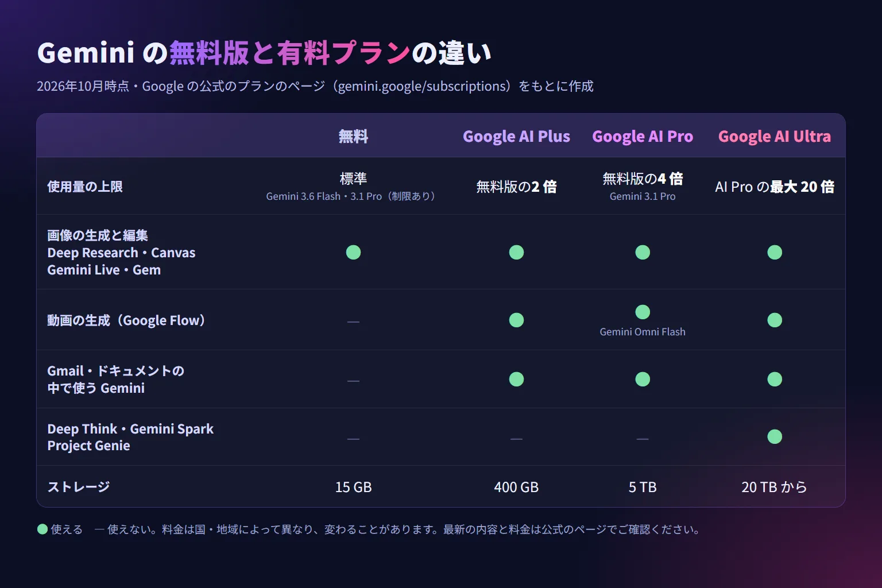Click the 無料版の2 倍 cell
This screenshot has height=588, width=882.
coord(516,187)
